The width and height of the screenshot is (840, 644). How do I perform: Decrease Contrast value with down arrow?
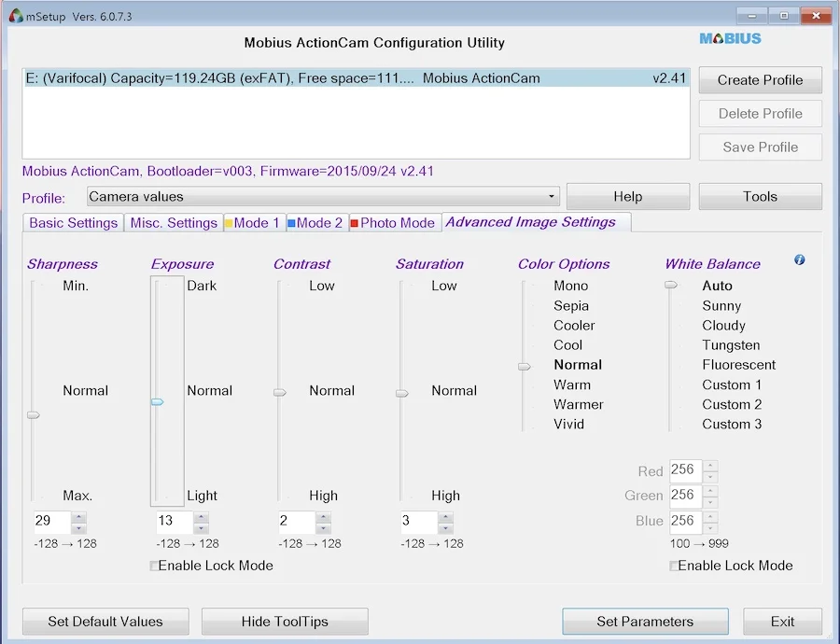click(323, 527)
